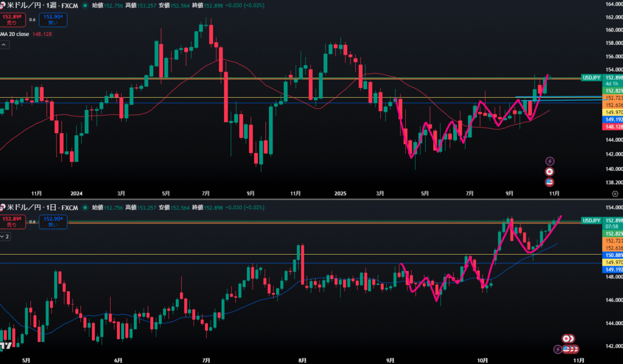Click the weekly chart market status dot
Viewport: 623px width, 364px height.
click(86, 5)
